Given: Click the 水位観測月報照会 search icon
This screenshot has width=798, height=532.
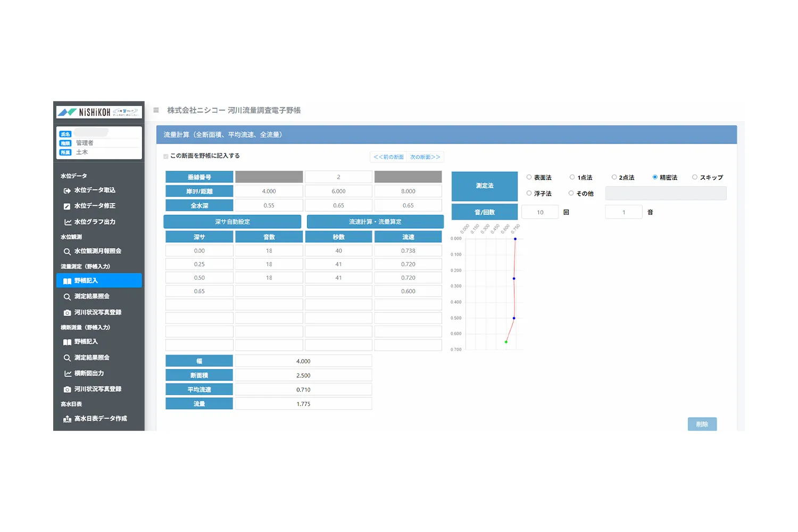Looking at the screenshot, I should 67,252.
